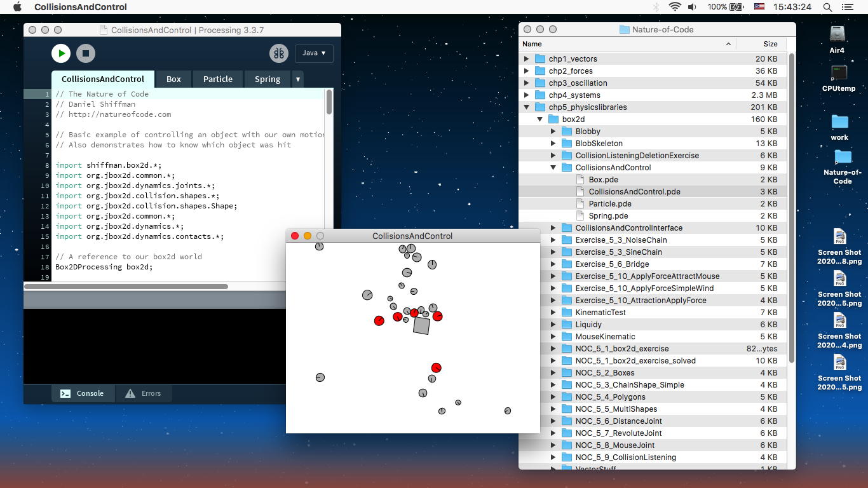868x488 pixels.
Task: Select the CollisionListeningDeletionExercise folder row
Action: click(x=654, y=156)
